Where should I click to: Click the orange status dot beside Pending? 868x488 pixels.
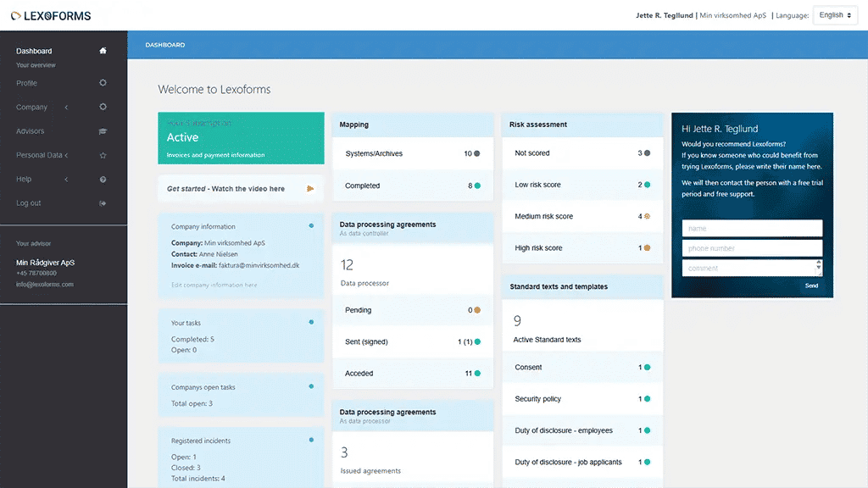tap(477, 310)
